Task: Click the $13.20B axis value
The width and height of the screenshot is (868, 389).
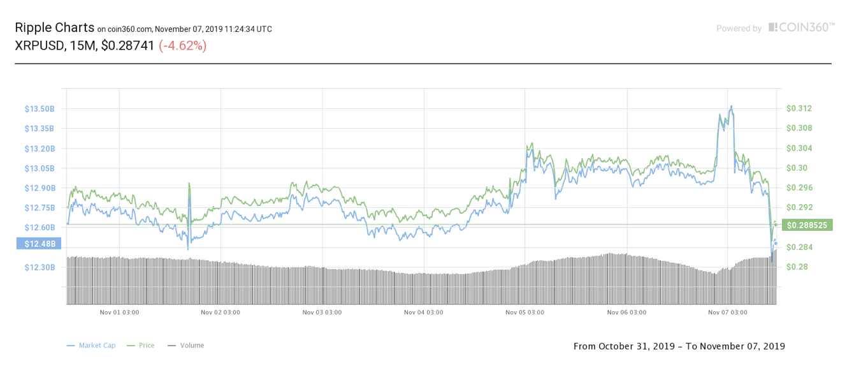Action: click(40, 149)
